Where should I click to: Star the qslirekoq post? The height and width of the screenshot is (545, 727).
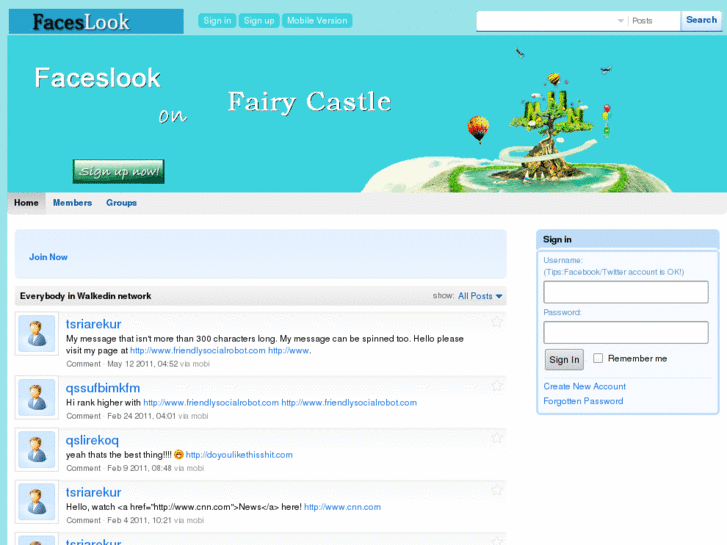pyautogui.click(x=497, y=437)
